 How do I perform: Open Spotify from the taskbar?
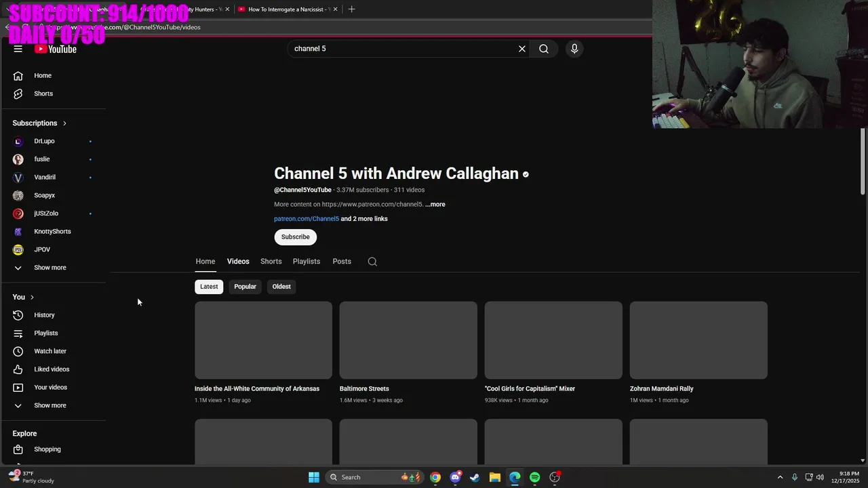pyautogui.click(x=535, y=477)
